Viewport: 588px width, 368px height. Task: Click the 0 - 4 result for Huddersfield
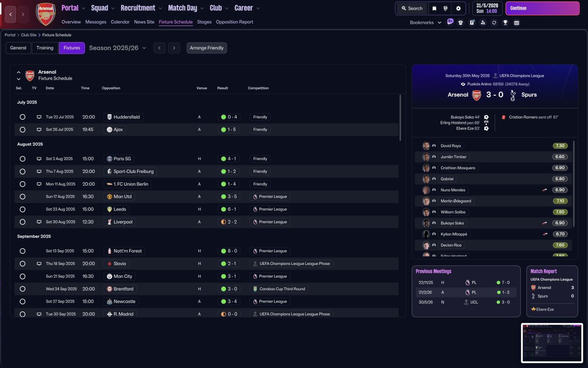(229, 117)
